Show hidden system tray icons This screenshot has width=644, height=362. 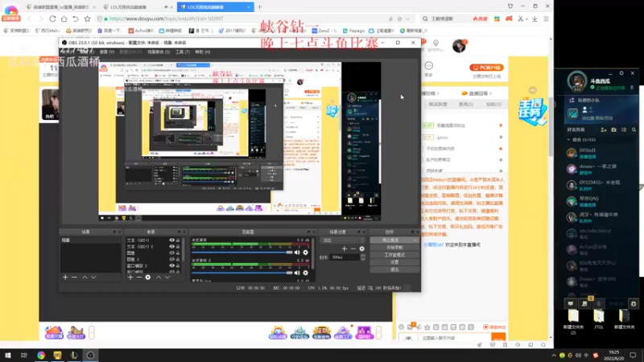554,356
